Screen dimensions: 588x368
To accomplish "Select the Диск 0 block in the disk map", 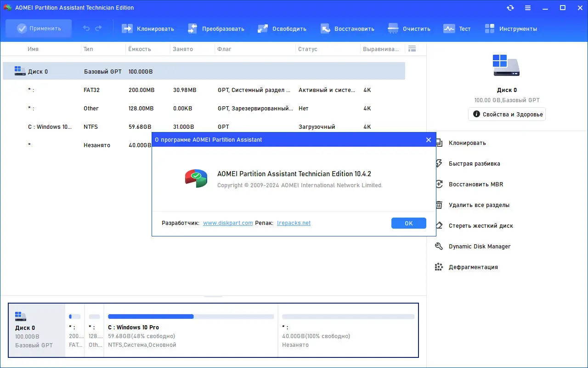I will pyautogui.click(x=37, y=330).
